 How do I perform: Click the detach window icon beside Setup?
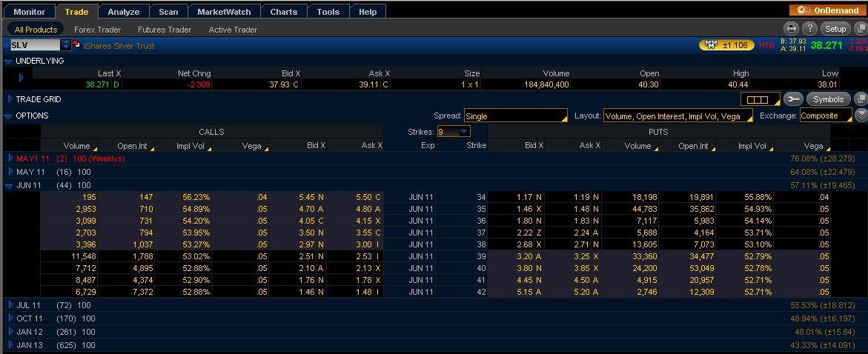[860, 29]
